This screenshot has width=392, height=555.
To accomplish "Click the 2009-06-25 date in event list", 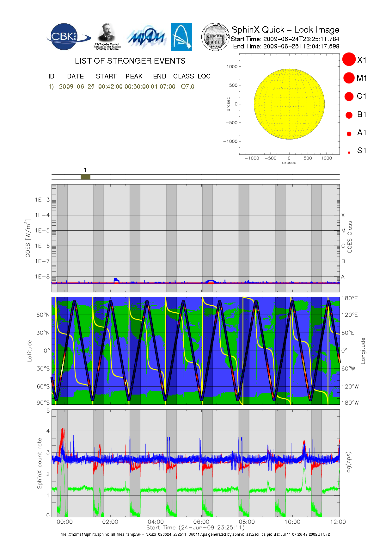I will point(77,86).
